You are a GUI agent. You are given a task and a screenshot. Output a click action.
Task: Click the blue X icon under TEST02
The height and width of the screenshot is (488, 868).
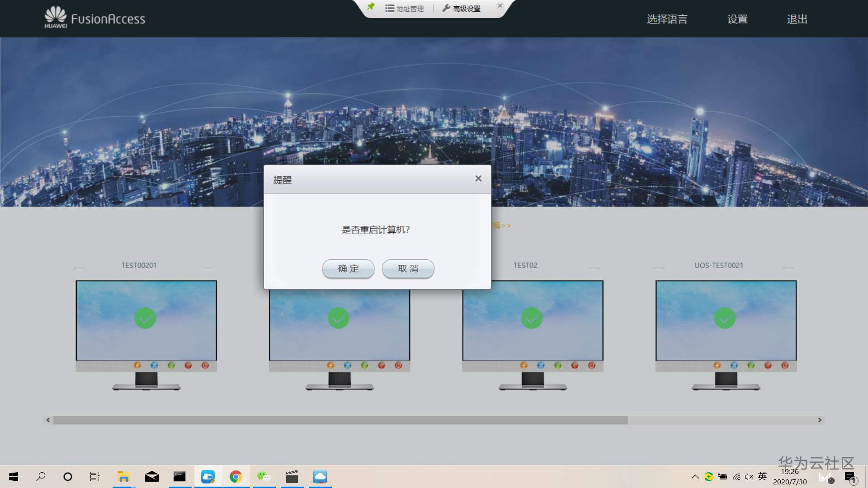click(x=541, y=365)
